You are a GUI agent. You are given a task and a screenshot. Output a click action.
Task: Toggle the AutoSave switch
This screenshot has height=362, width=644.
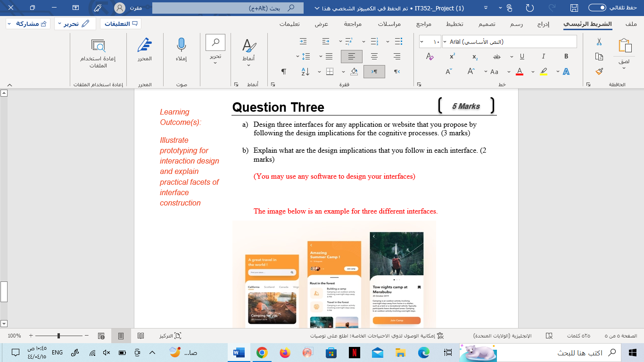pos(597,8)
